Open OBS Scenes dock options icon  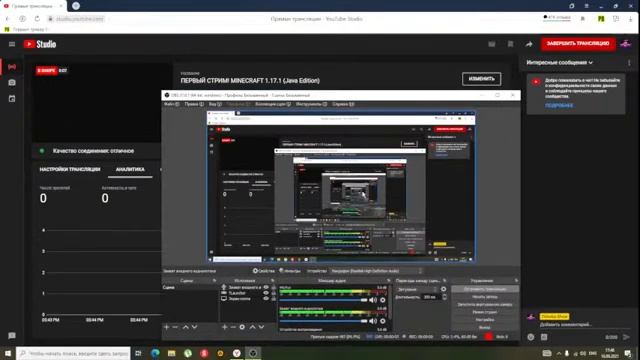point(214,281)
